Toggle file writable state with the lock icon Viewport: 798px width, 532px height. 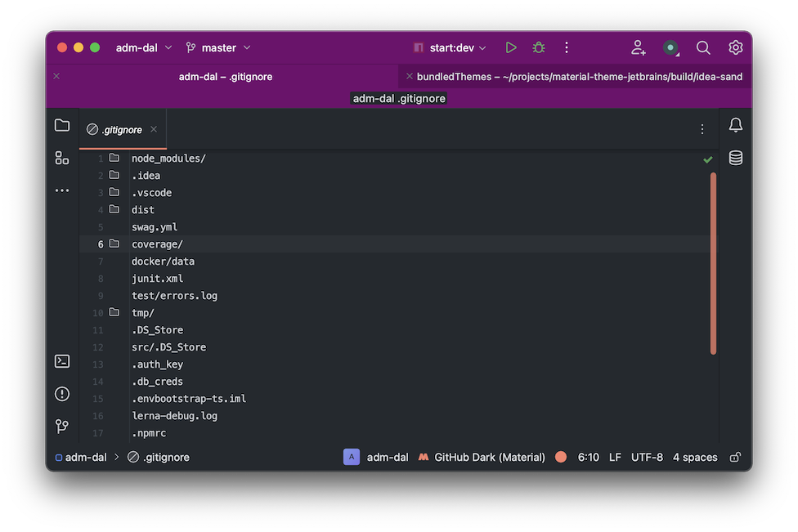point(734,457)
